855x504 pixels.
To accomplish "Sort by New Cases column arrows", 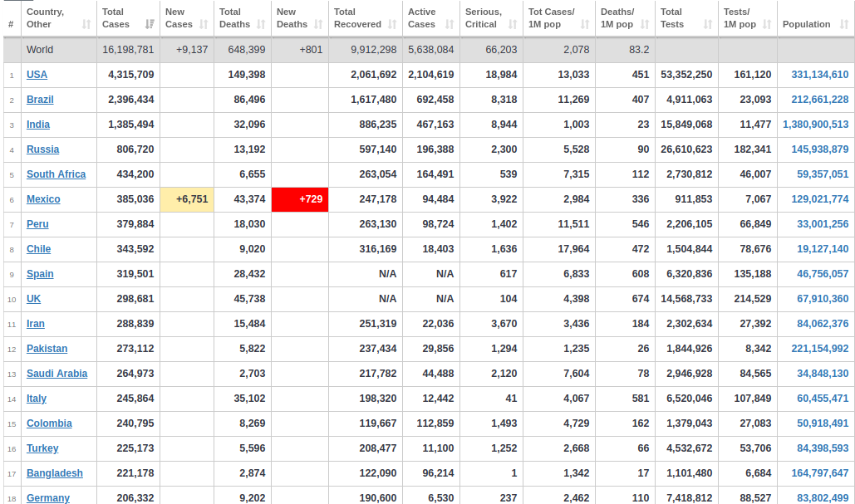I will (x=204, y=25).
